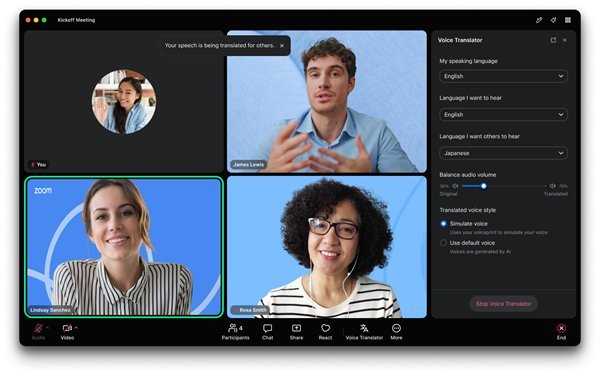Expand audio options arrow beside Audio
Screen dimensions: 600x375
point(47,328)
